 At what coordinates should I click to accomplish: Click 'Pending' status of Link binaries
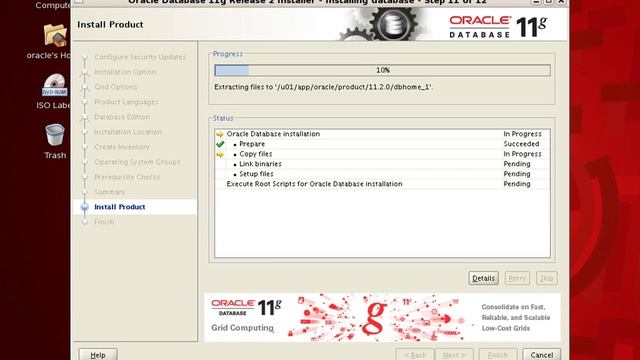click(517, 164)
